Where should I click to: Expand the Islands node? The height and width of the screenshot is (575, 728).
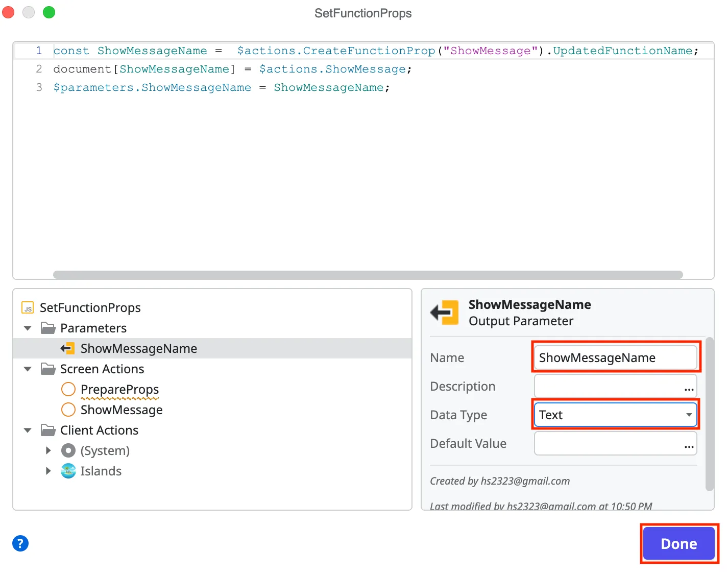[48, 471]
